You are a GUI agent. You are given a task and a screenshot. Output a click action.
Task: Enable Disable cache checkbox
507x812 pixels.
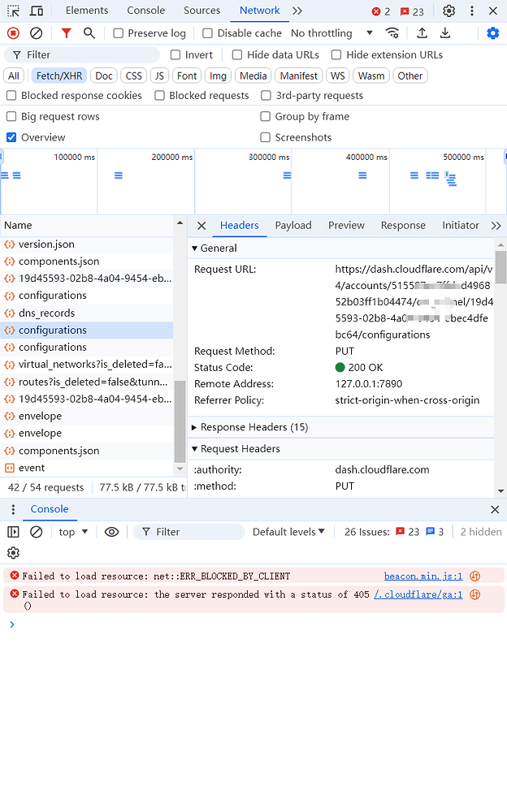207,33
